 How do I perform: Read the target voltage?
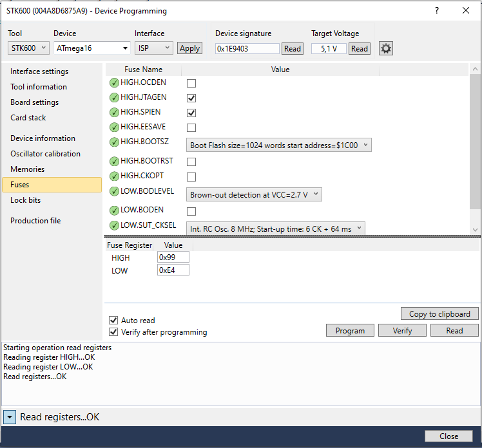click(360, 48)
